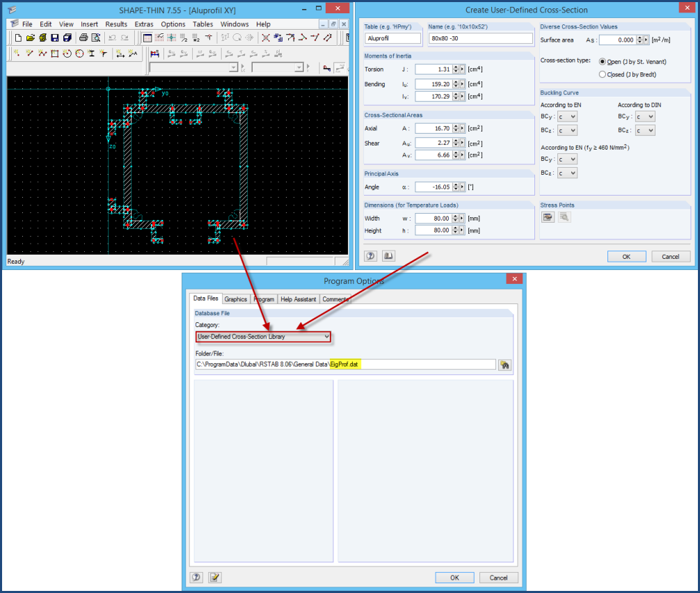Click the Stress Points edit icon
This screenshot has height=593, width=700.
pos(548,217)
